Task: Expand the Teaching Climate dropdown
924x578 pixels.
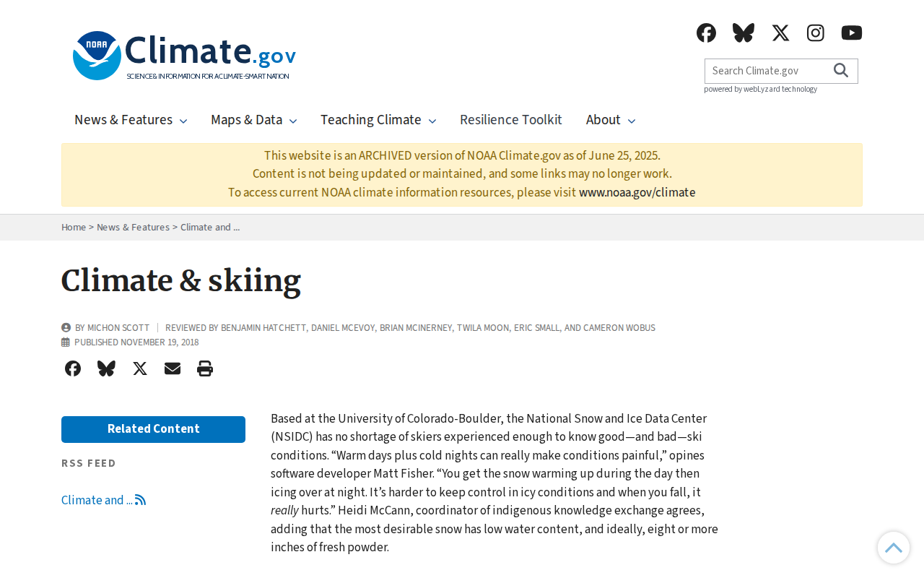Action: pyautogui.click(x=378, y=120)
